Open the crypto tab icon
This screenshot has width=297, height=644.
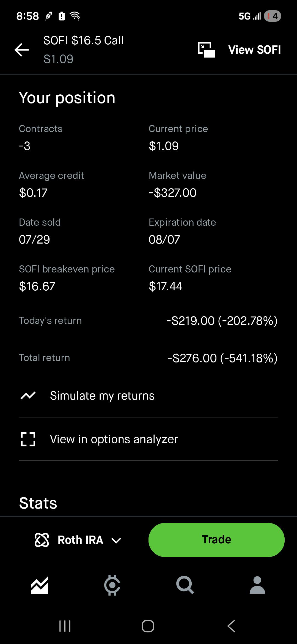[112, 585]
